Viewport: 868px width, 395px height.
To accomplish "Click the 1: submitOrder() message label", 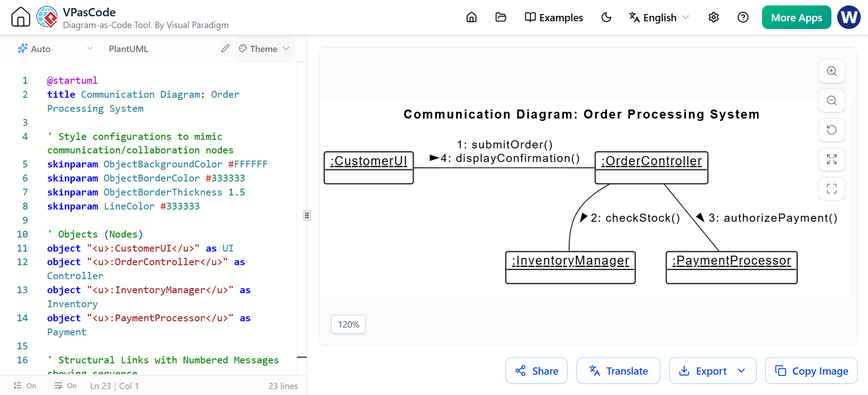I will [505, 145].
